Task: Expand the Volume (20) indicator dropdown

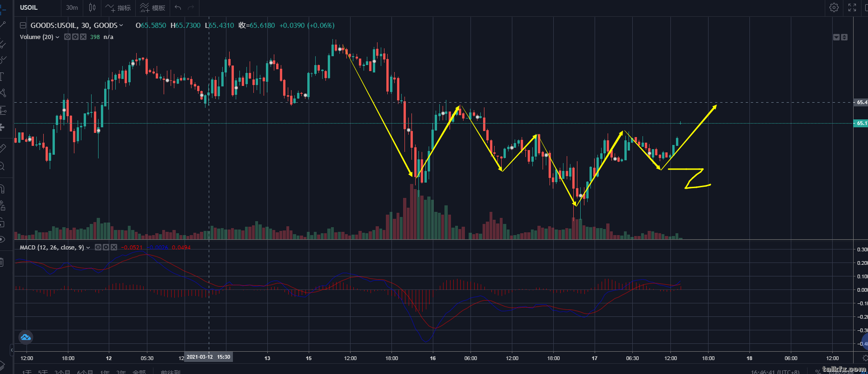Action: point(57,37)
